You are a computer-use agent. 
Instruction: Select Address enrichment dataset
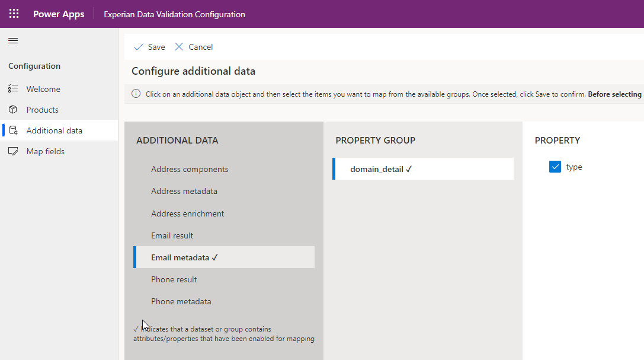coord(187,213)
